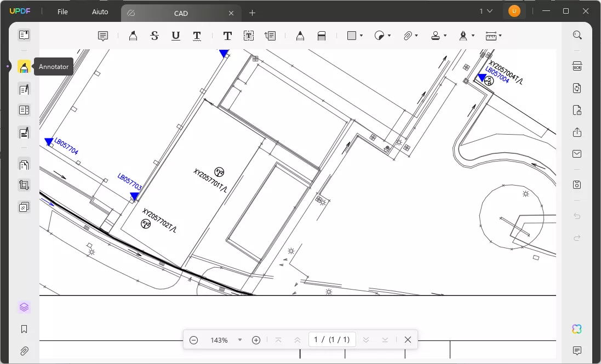Send the file by email
The height and width of the screenshot is (364, 601).
click(x=577, y=154)
